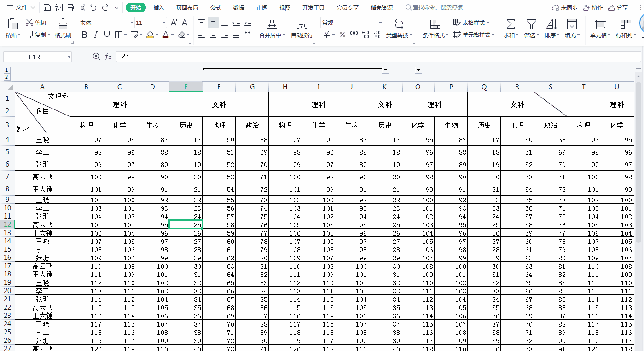Toggle middle vertical alignment
Image resolution: width=644 pixels, height=351 pixels.
pyautogui.click(x=213, y=23)
